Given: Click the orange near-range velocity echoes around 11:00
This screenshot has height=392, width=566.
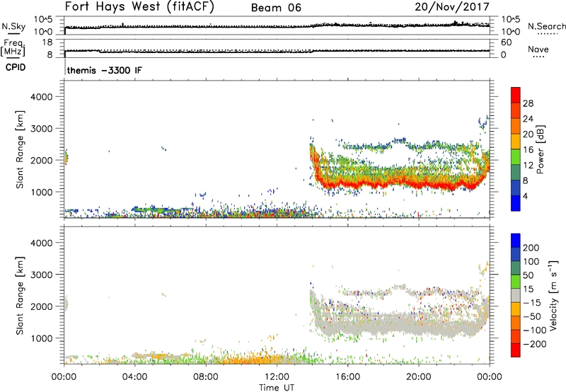Looking at the screenshot, I should (260, 360).
